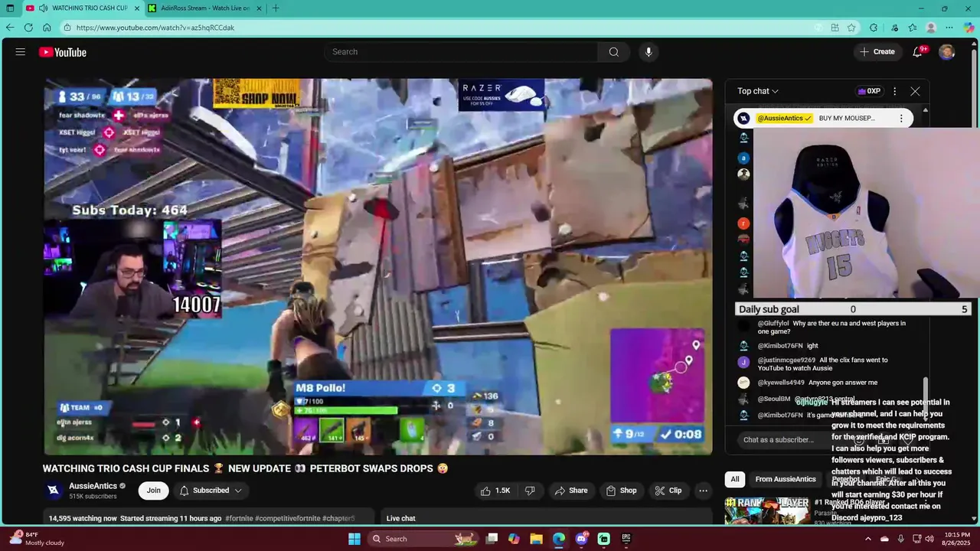Viewport: 980px width, 551px height.
Task: Click the browser address bar URL
Action: [x=155, y=28]
